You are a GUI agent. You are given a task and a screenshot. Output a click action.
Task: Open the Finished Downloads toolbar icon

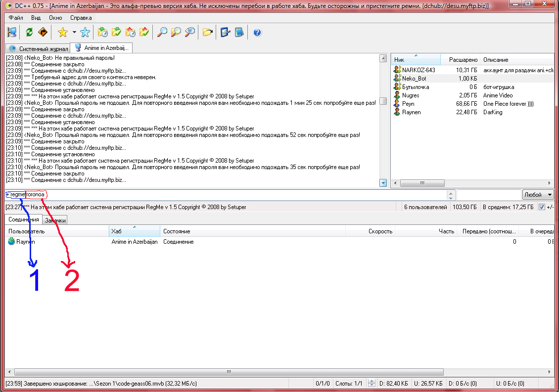(116, 33)
